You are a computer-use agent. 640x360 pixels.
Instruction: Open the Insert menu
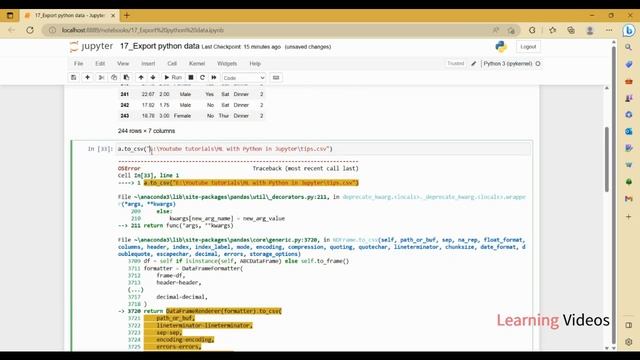[148, 64]
